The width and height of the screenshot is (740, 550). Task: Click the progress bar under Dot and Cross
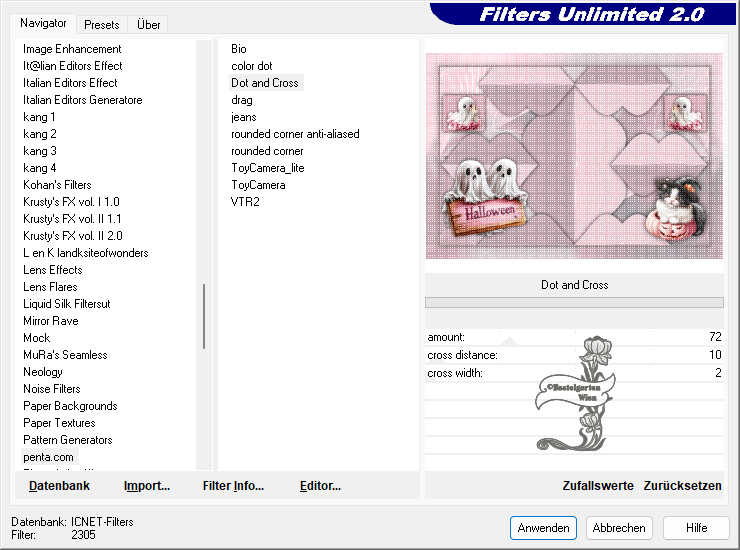574,303
